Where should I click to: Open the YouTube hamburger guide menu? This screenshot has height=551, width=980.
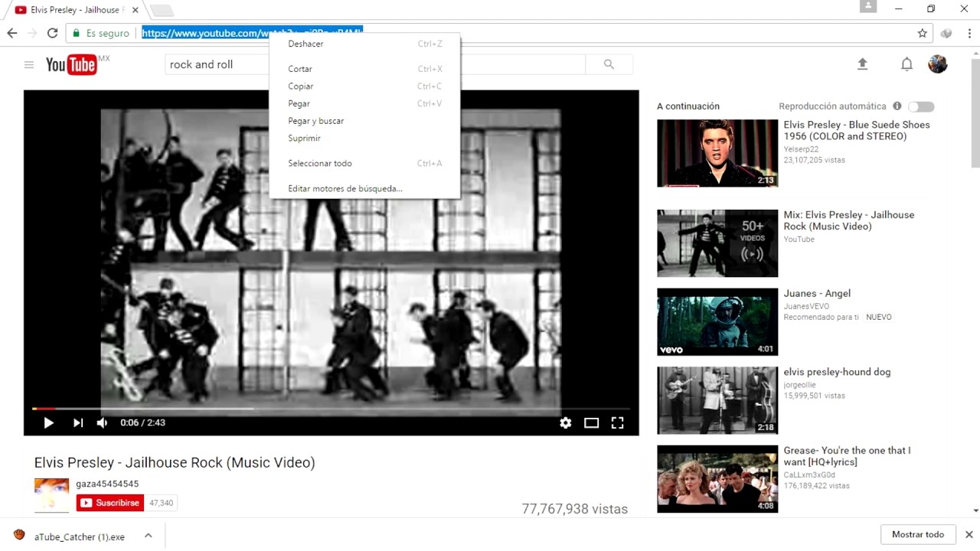(x=29, y=65)
